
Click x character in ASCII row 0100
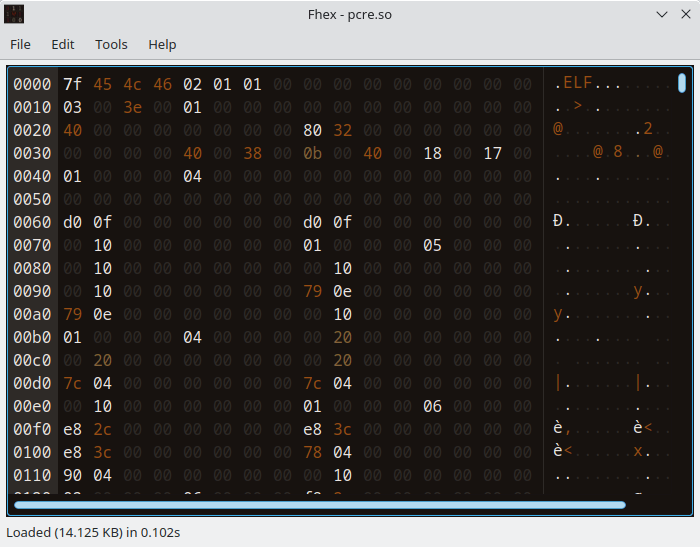pyautogui.click(x=638, y=451)
